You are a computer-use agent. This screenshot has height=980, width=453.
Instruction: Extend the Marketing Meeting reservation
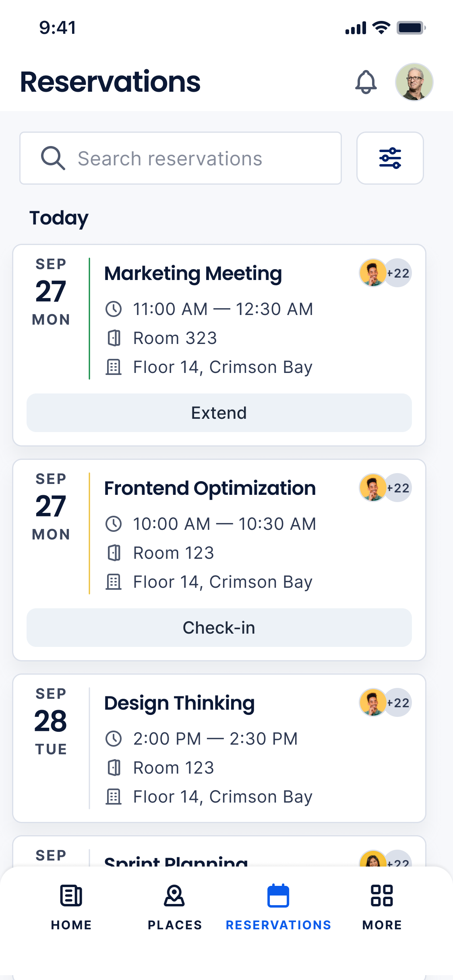tap(219, 413)
